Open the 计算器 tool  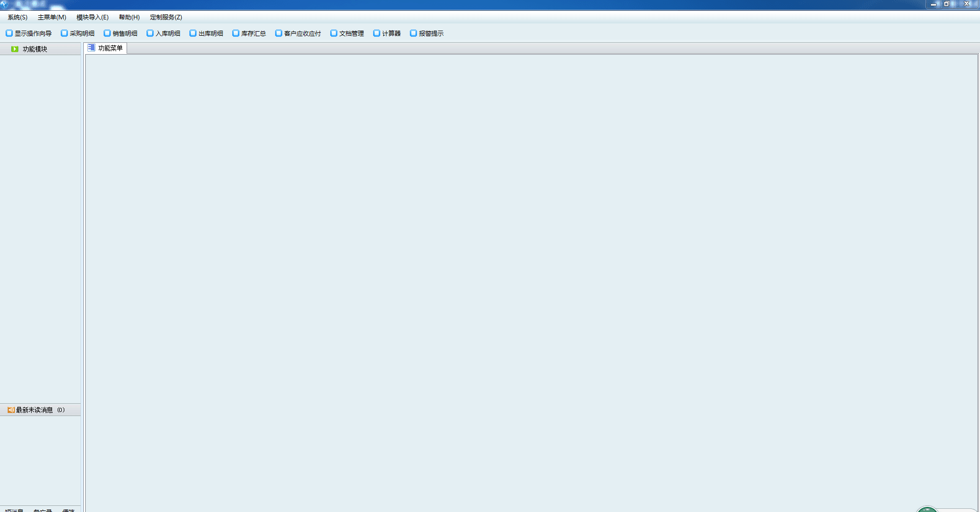click(x=387, y=34)
